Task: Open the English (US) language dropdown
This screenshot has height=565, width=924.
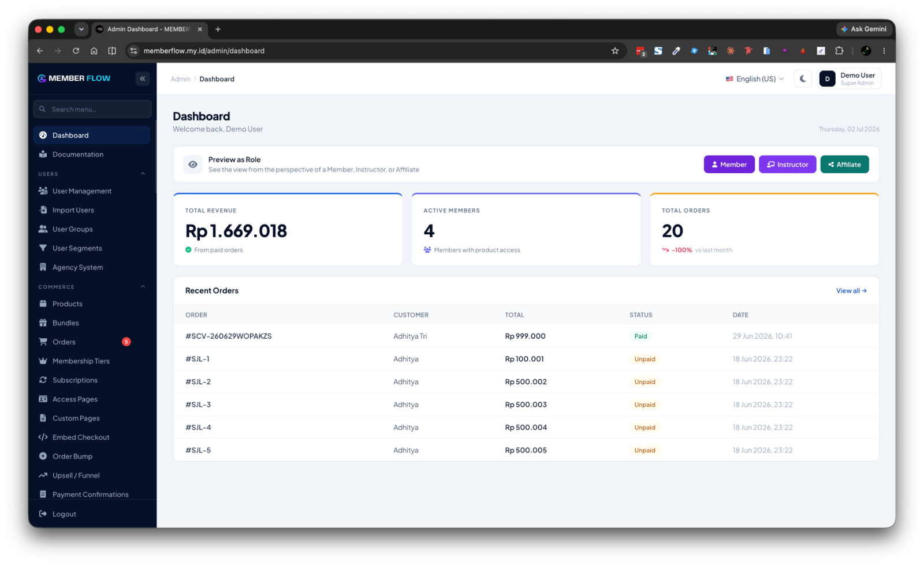Action: pos(755,79)
